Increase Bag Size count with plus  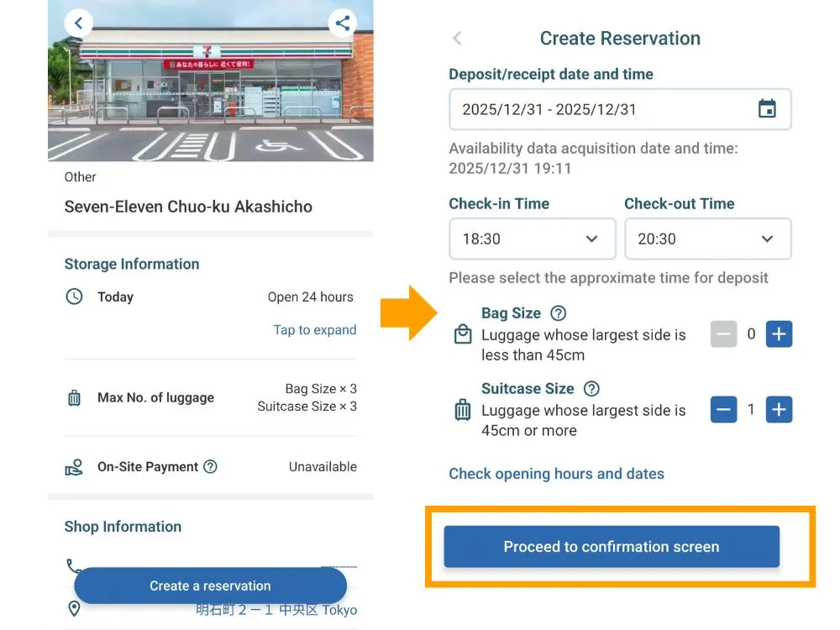tap(779, 334)
